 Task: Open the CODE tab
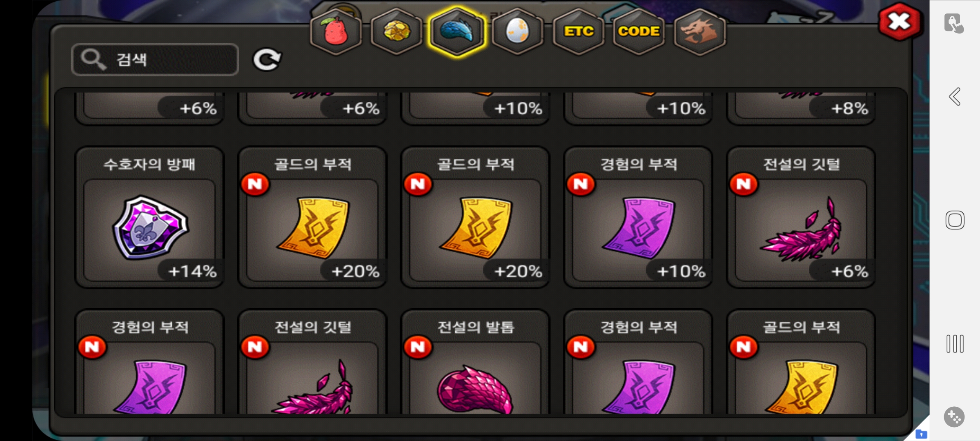click(x=639, y=32)
